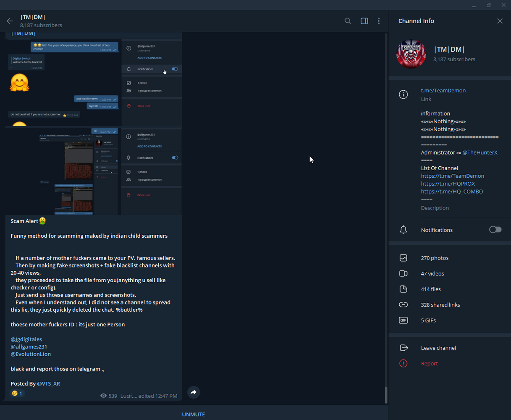Viewport: 511px width, 420px height.
Task: Click the files document icon
Action: click(x=403, y=289)
